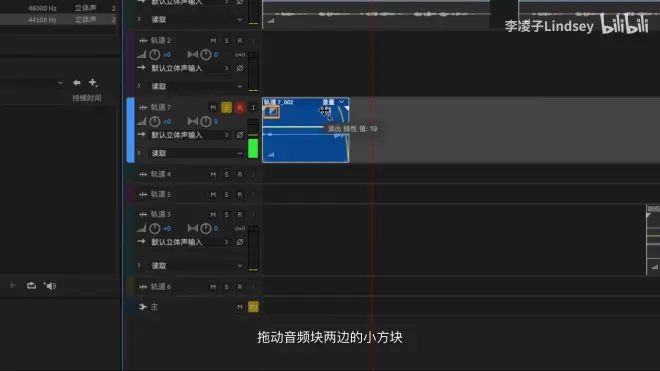Open the 读取 automation dropdown on 轨道 3
This screenshot has height=371, width=660.
point(196,266)
